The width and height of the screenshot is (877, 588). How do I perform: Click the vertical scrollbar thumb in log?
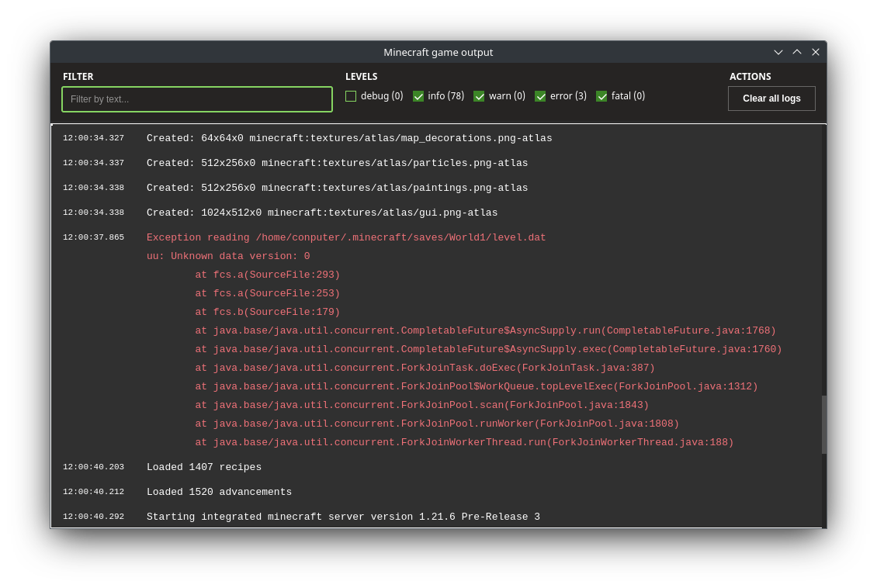click(x=824, y=424)
